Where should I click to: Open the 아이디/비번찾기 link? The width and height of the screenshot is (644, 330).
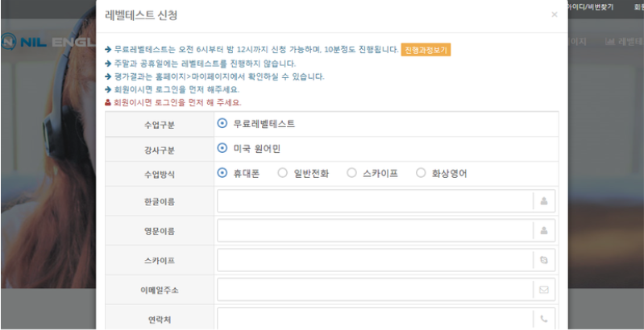pos(589,6)
